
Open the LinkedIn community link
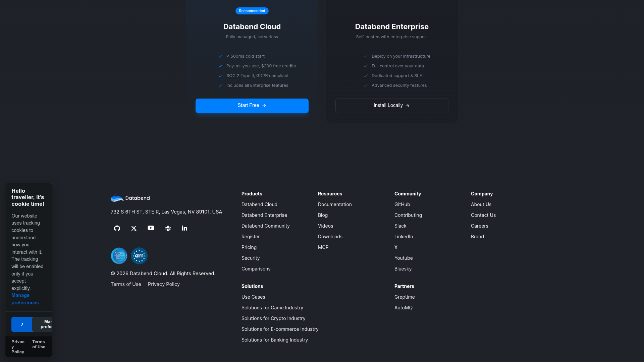(x=404, y=237)
